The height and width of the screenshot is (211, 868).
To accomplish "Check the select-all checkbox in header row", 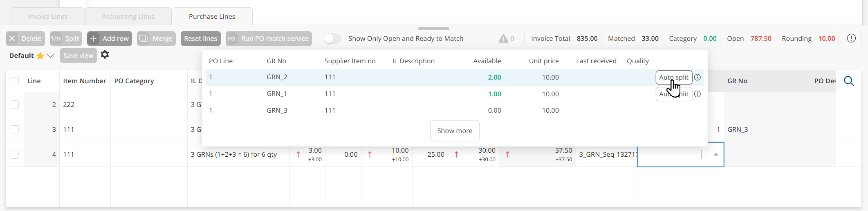I will coord(15,81).
